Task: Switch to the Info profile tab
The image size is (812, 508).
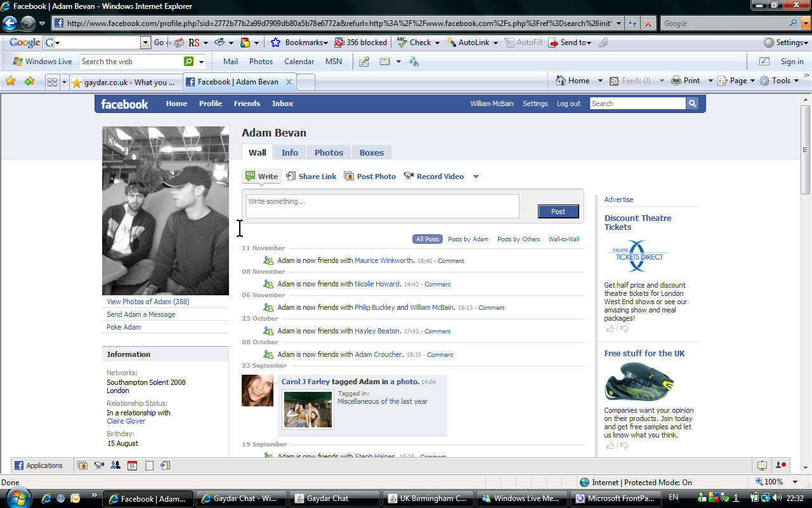Action: click(x=290, y=152)
